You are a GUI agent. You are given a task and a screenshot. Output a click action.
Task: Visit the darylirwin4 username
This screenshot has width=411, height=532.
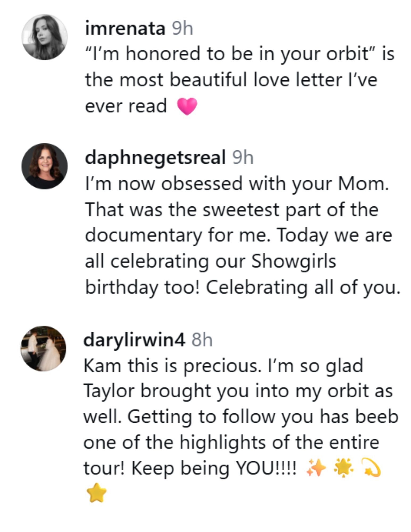click(x=134, y=340)
